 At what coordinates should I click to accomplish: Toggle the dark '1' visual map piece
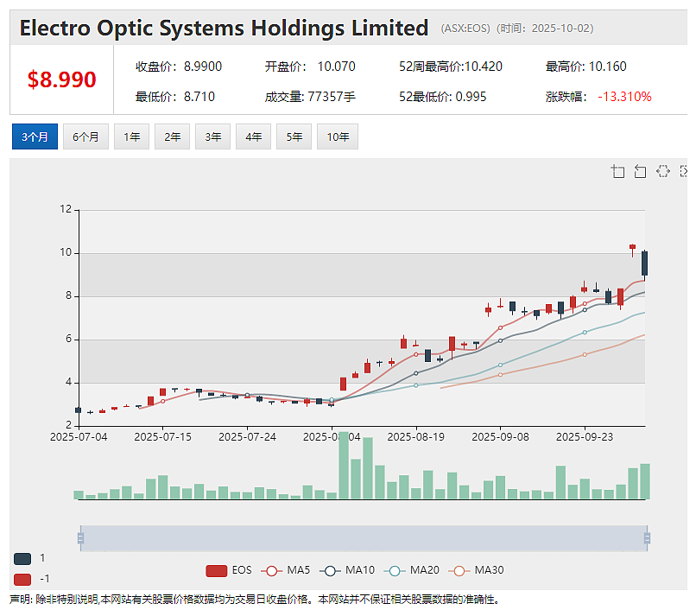pyautogui.click(x=29, y=559)
